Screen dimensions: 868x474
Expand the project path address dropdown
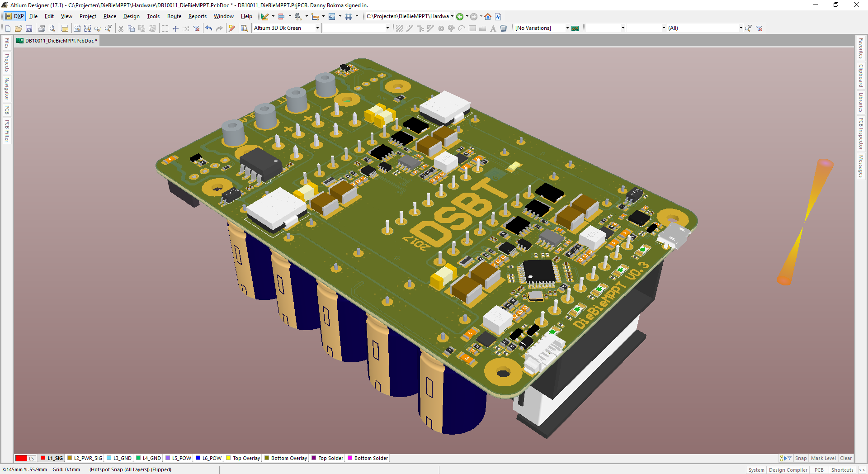click(x=452, y=16)
